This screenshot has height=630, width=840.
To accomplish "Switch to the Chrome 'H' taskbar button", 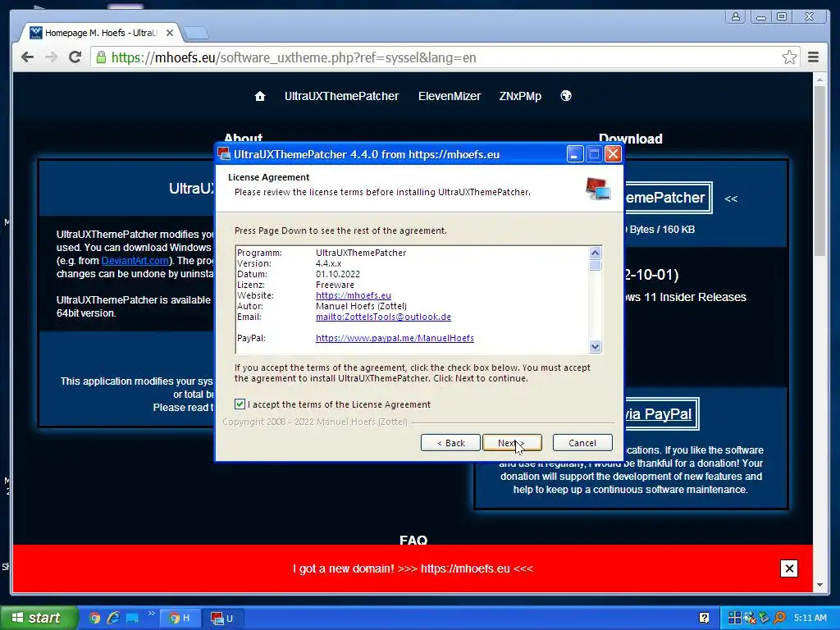I will tap(180, 619).
